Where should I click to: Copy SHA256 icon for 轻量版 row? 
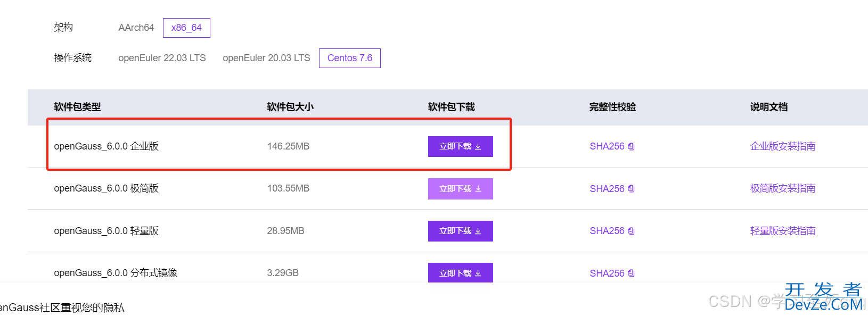click(x=631, y=231)
